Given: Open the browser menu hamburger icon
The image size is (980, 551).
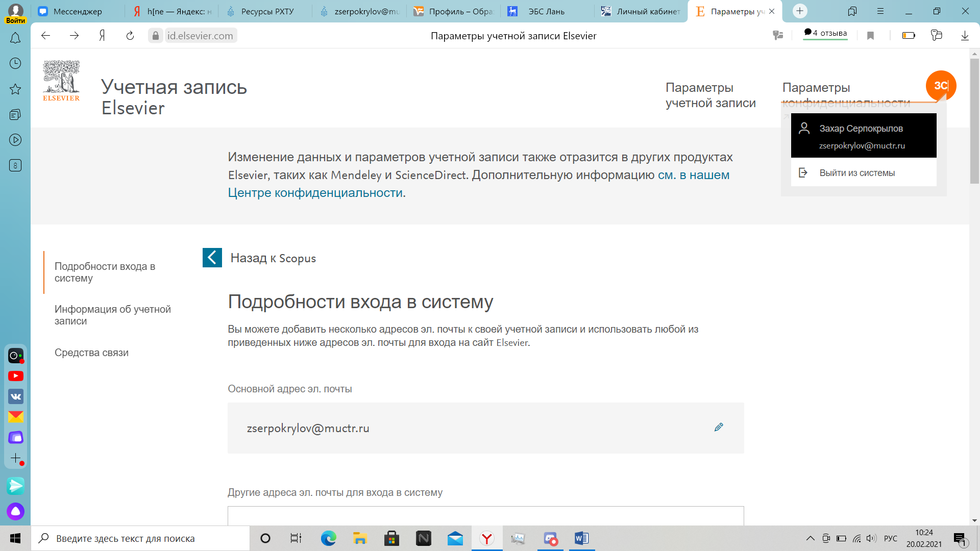Looking at the screenshot, I should click(880, 11).
